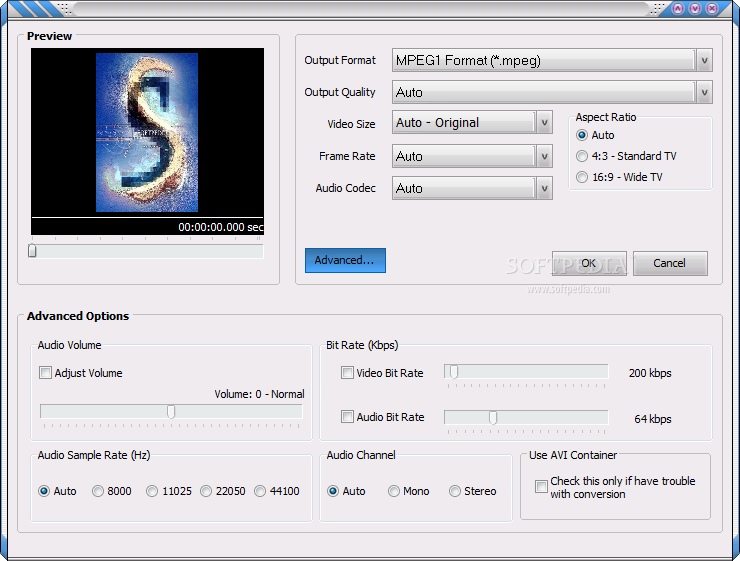
Task: Click the 'Volume: 0 - Normal' label
Action: click(x=259, y=394)
